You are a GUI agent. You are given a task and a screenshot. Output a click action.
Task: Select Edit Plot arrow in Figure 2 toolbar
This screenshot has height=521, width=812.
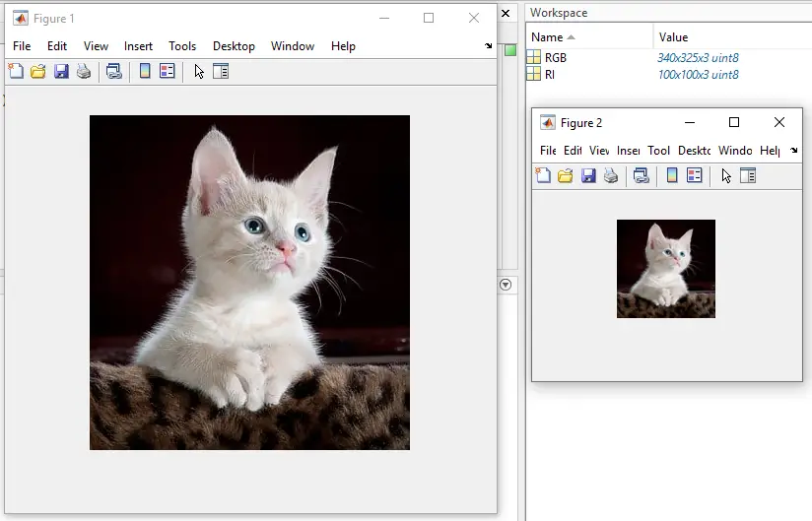coord(726,176)
